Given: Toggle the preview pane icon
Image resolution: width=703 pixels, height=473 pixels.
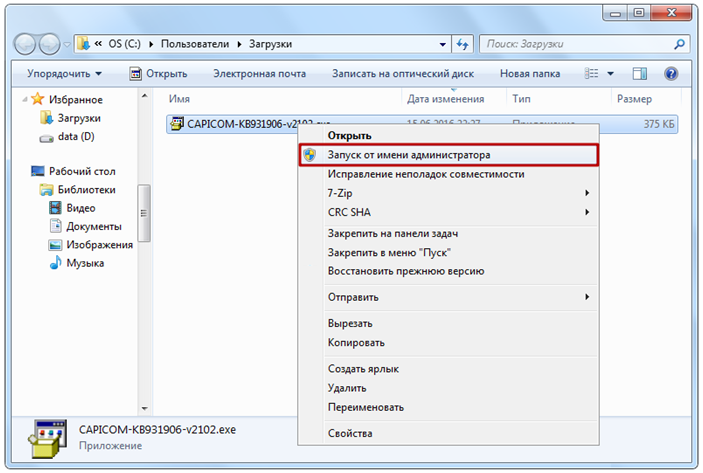Looking at the screenshot, I should (642, 73).
